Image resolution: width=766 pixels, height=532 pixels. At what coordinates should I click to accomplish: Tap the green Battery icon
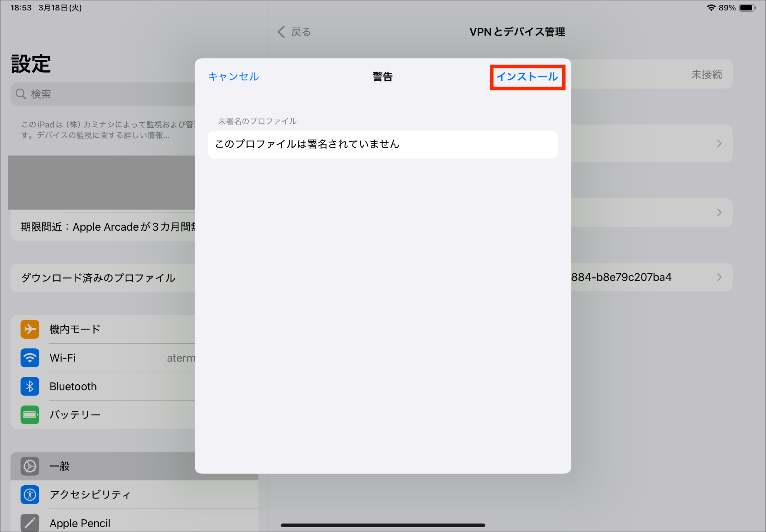[30, 415]
